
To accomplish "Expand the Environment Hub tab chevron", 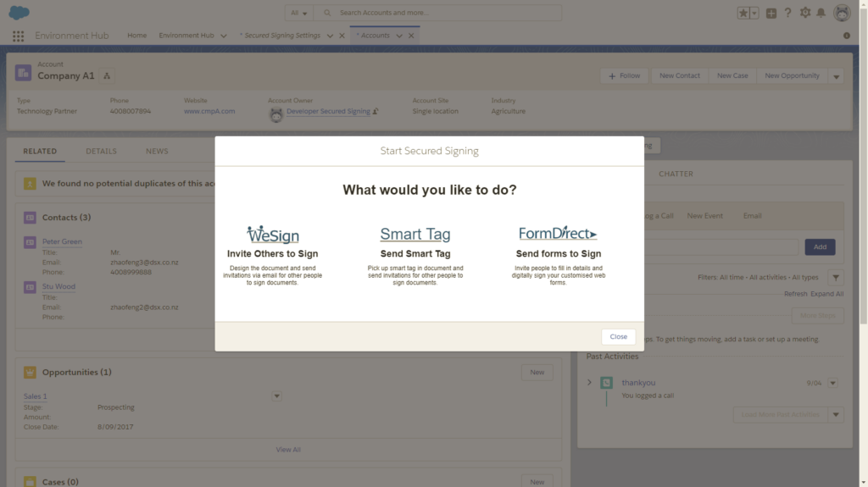I will tap(224, 36).
